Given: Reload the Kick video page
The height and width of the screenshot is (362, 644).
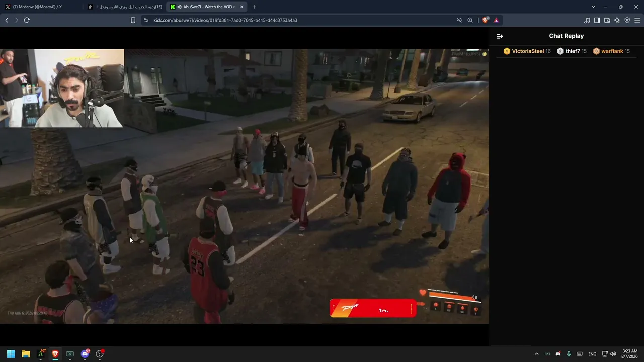Looking at the screenshot, I should click(x=27, y=20).
